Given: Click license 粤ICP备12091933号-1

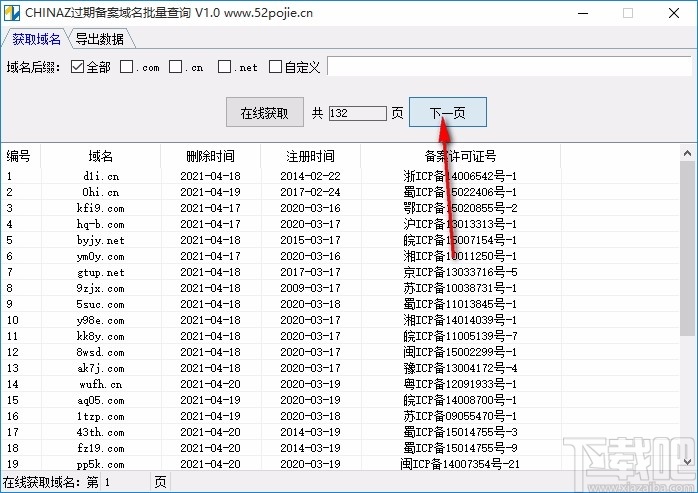Looking at the screenshot, I should click(x=460, y=384).
